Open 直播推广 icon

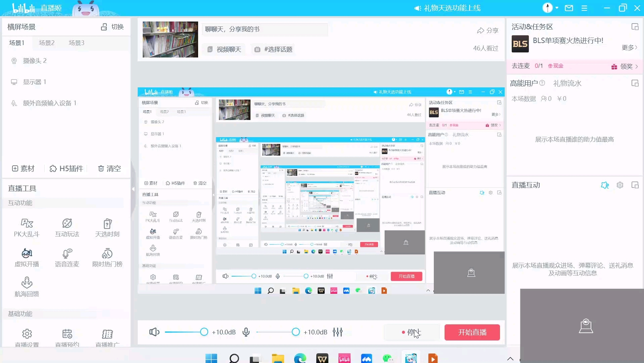pyautogui.click(x=107, y=334)
